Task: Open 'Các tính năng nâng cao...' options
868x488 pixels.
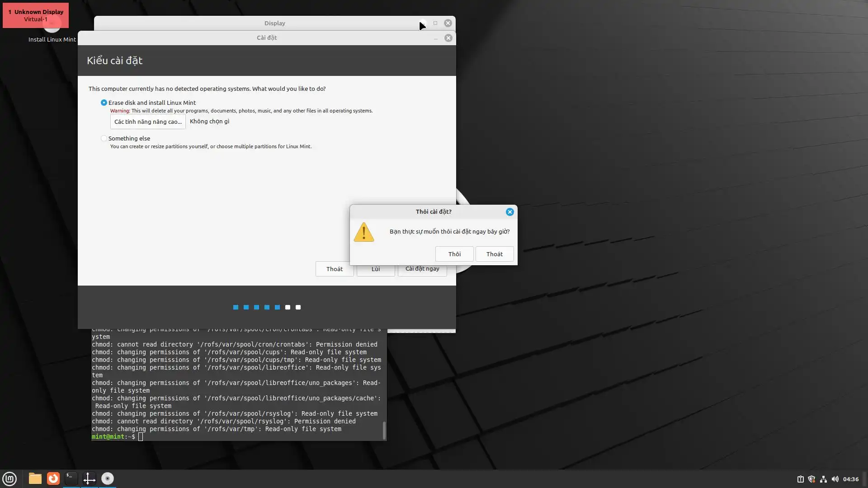Action: pos(148,122)
